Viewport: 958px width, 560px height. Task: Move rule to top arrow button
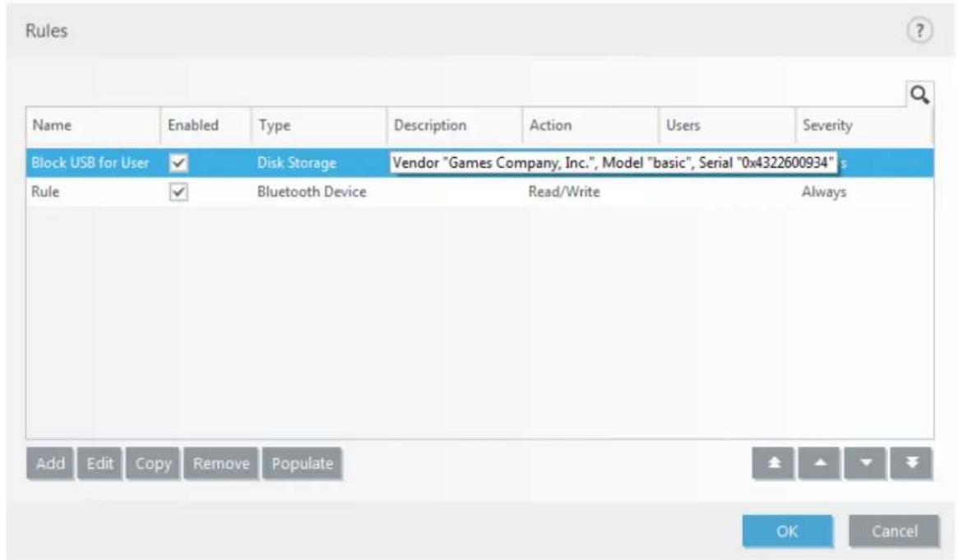[x=774, y=463]
